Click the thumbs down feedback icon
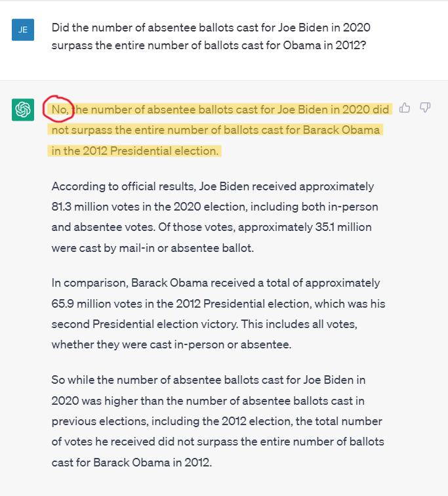The image size is (448, 496). [x=425, y=108]
